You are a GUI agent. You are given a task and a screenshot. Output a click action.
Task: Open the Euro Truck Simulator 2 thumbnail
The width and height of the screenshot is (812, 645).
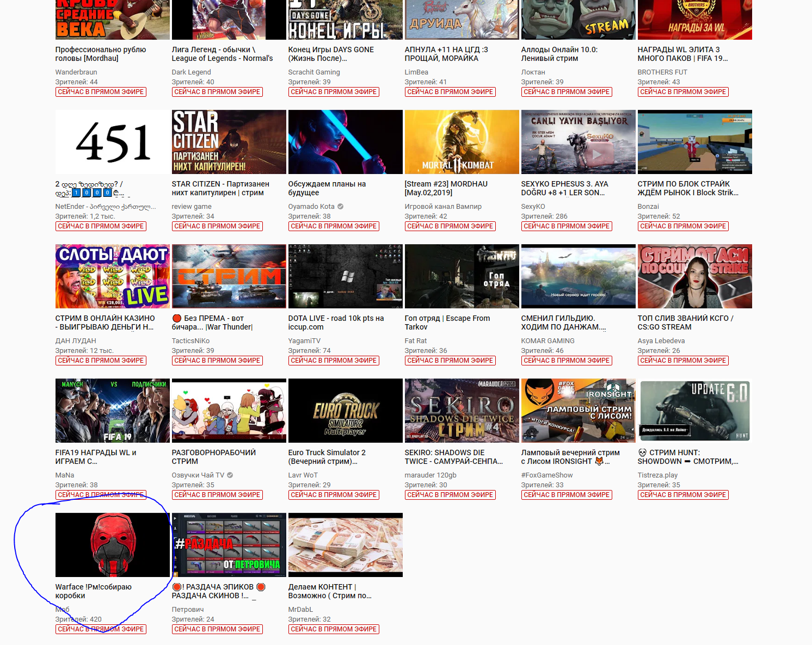(x=345, y=411)
